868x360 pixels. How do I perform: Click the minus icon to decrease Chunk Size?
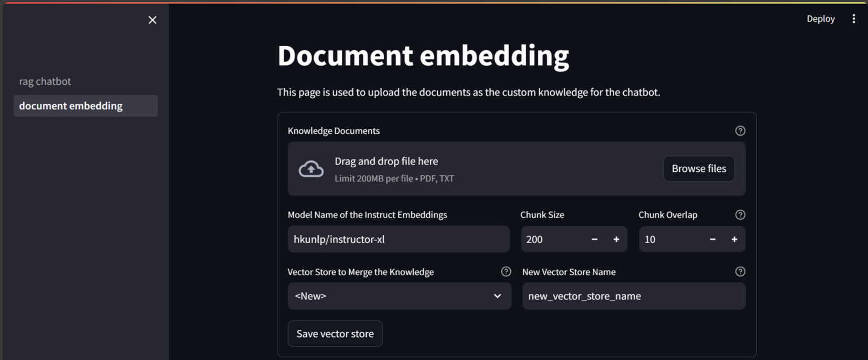pyautogui.click(x=594, y=239)
